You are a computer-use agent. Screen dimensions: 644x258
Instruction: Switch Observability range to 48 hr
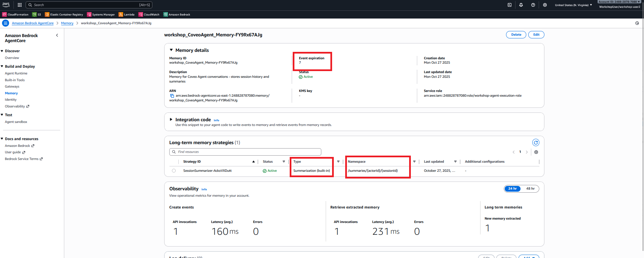pos(530,189)
